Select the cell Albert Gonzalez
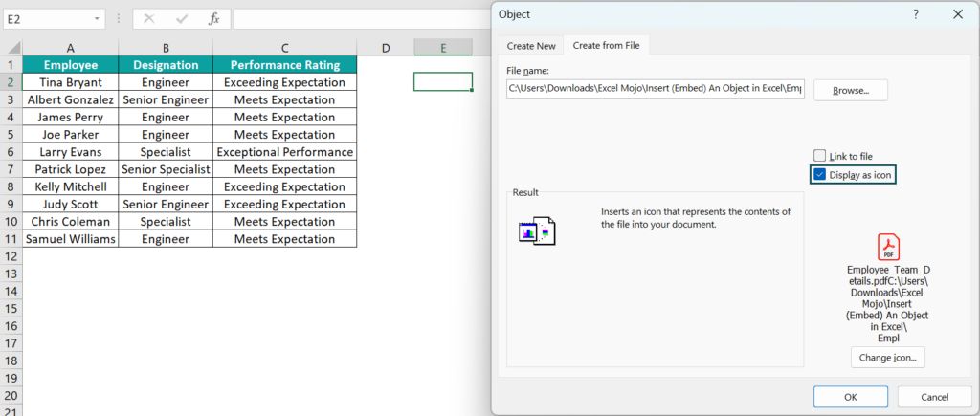The width and height of the screenshot is (980, 416). [71, 100]
